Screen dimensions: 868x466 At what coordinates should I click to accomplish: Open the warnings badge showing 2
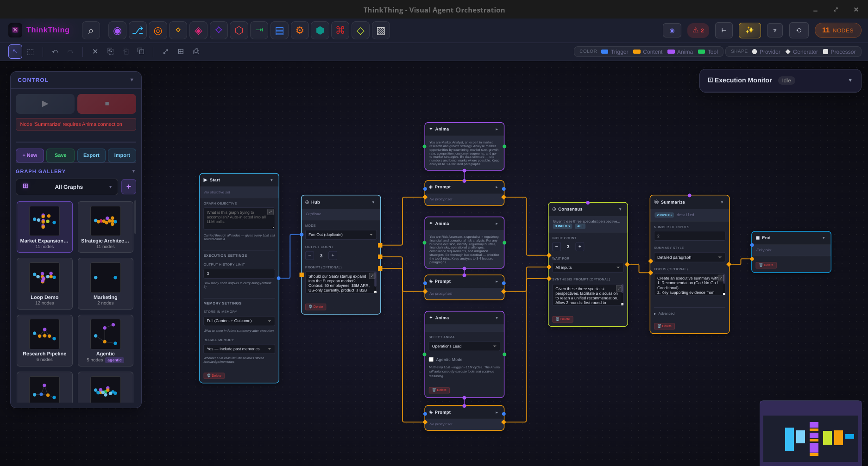pyautogui.click(x=698, y=31)
